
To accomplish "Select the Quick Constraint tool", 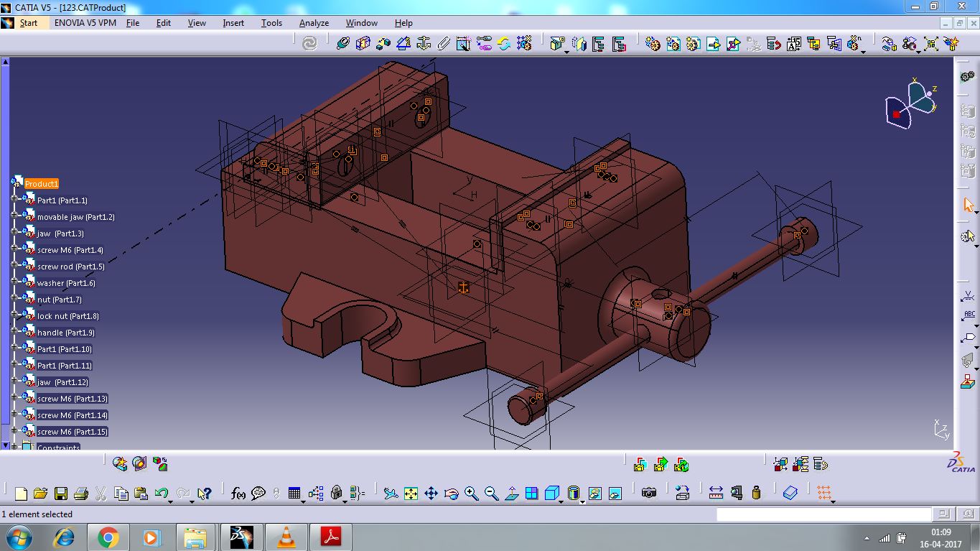I will 464,44.
